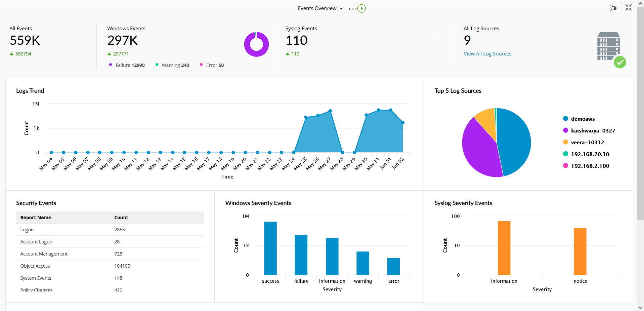Viewport: 644px width, 311px height.
Task: Click the log sources server icon
Action: click(608, 46)
